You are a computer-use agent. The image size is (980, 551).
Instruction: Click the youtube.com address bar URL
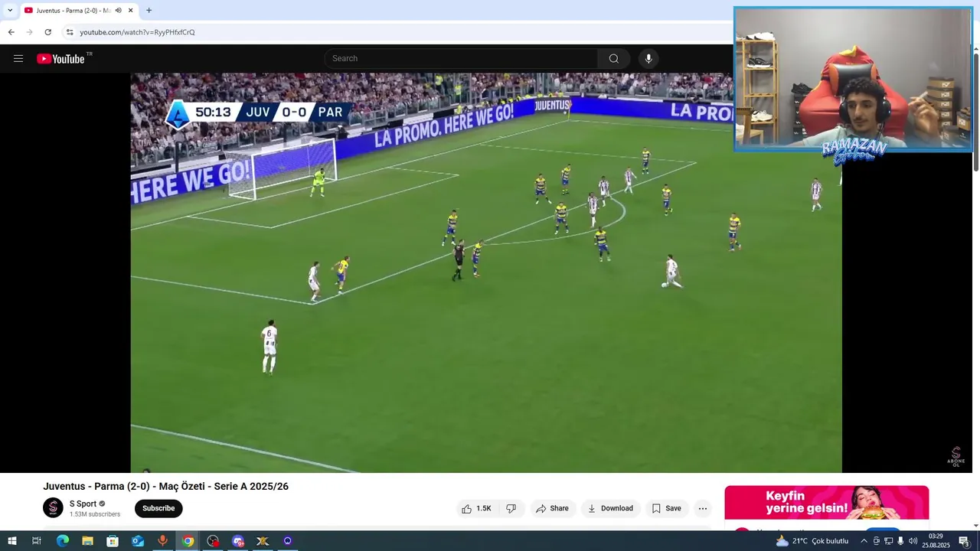[x=137, y=32]
